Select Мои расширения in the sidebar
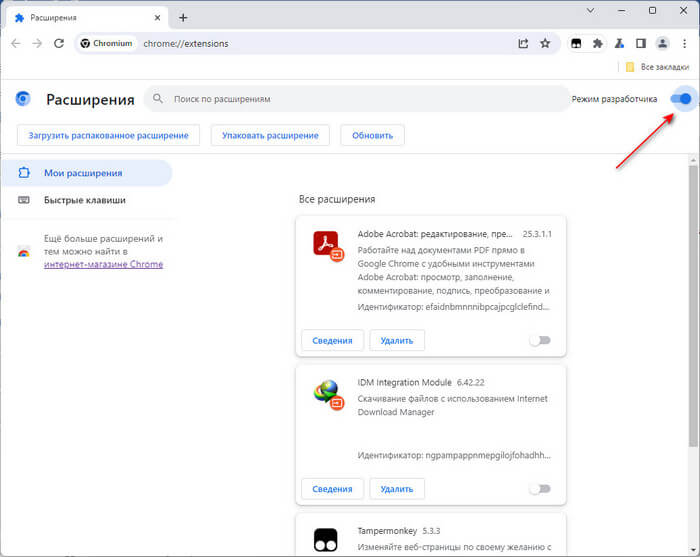Image resolution: width=700 pixels, height=557 pixels. click(x=83, y=173)
